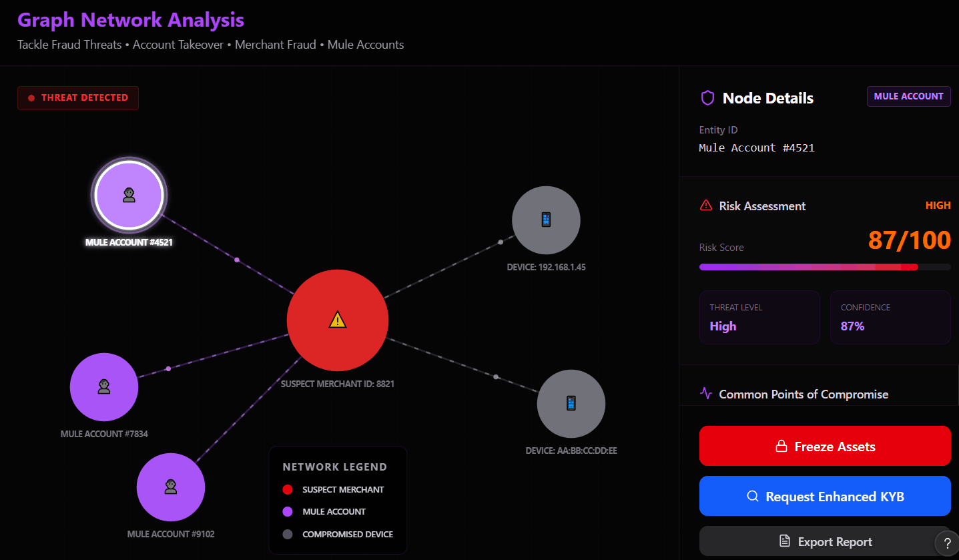
Task: Click the Node Details heading
Action: [x=768, y=98]
